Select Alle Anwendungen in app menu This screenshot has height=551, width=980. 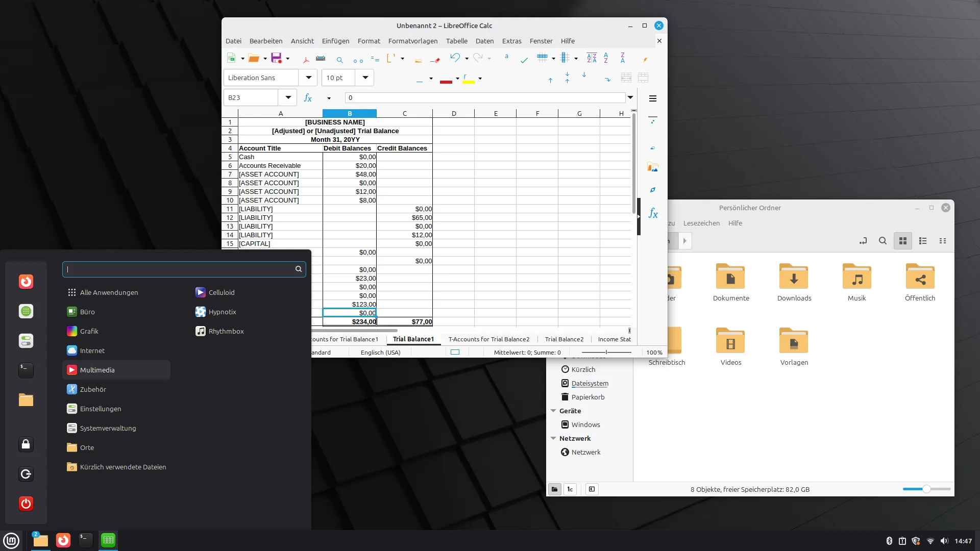116,292
